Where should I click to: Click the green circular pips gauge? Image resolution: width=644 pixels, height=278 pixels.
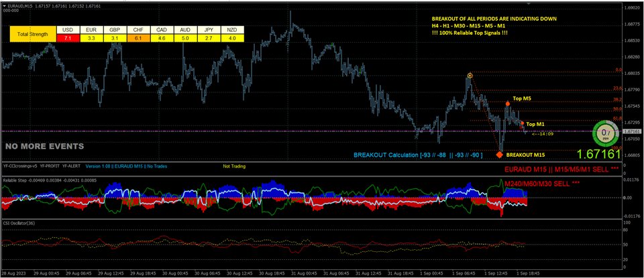605,133
